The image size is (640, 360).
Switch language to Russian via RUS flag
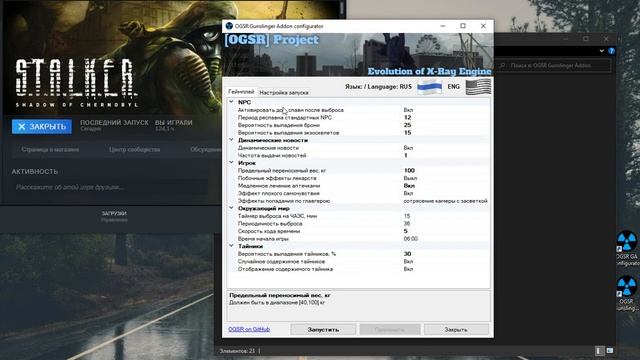[429, 87]
